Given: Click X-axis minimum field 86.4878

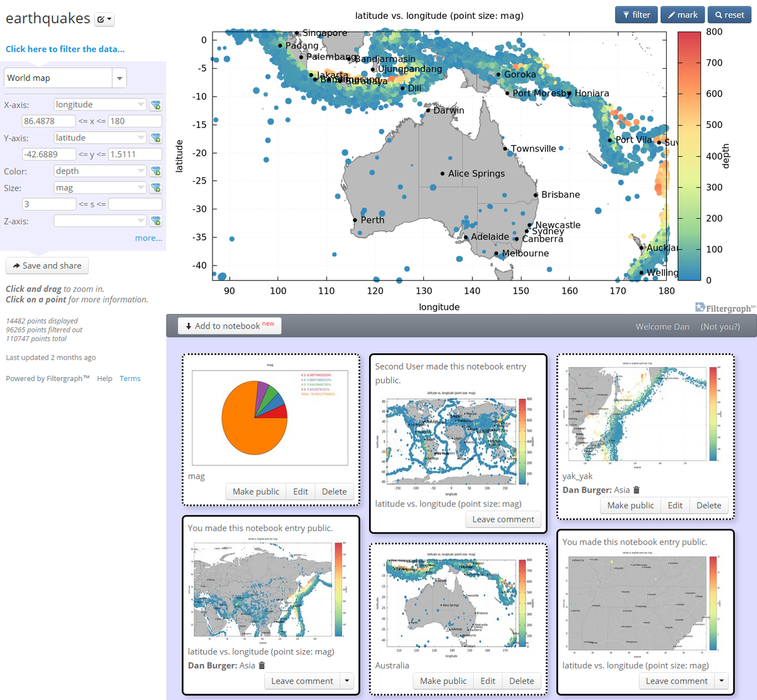Looking at the screenshot, I should [49, 121].
